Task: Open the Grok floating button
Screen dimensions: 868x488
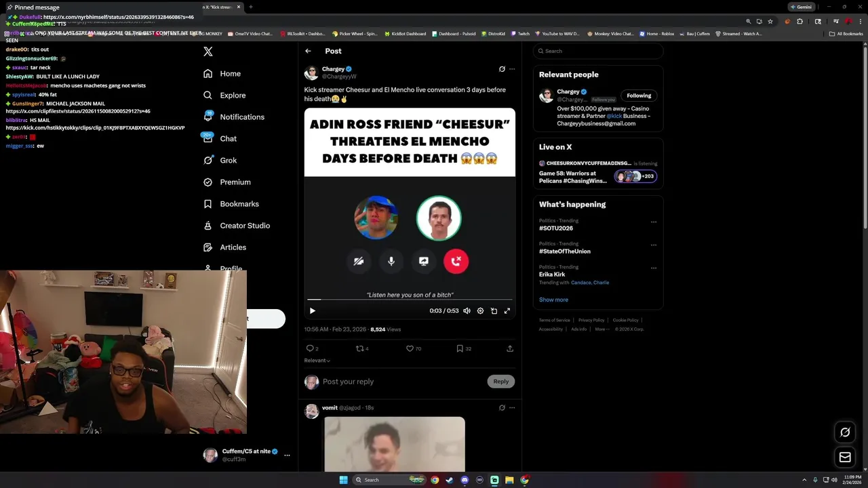Action: 845,432
